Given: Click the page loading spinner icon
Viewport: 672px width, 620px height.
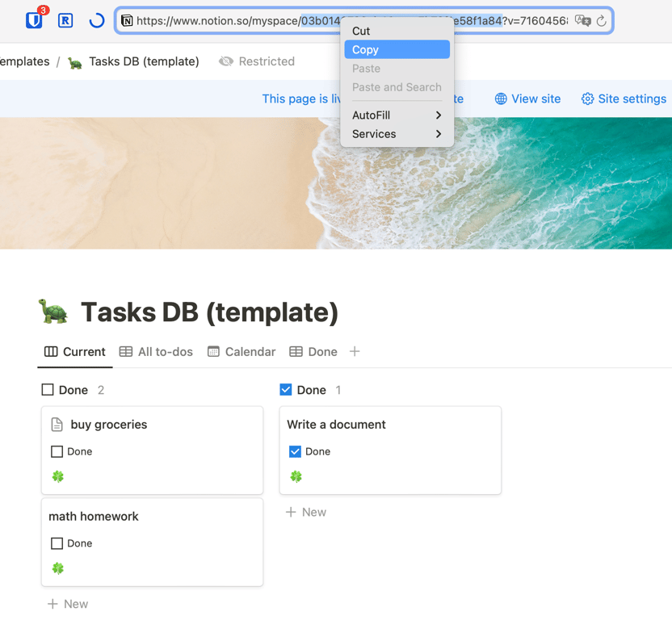Looking at the screenshot, I should point(96,20).
